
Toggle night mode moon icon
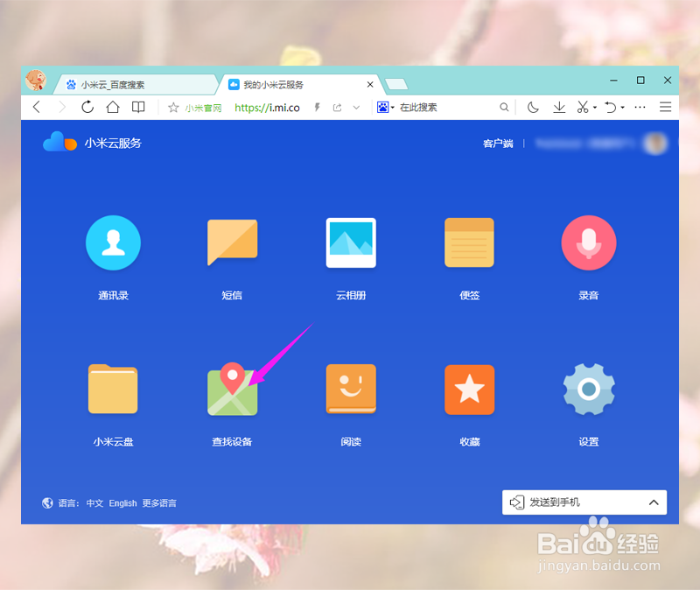(533, 107)
